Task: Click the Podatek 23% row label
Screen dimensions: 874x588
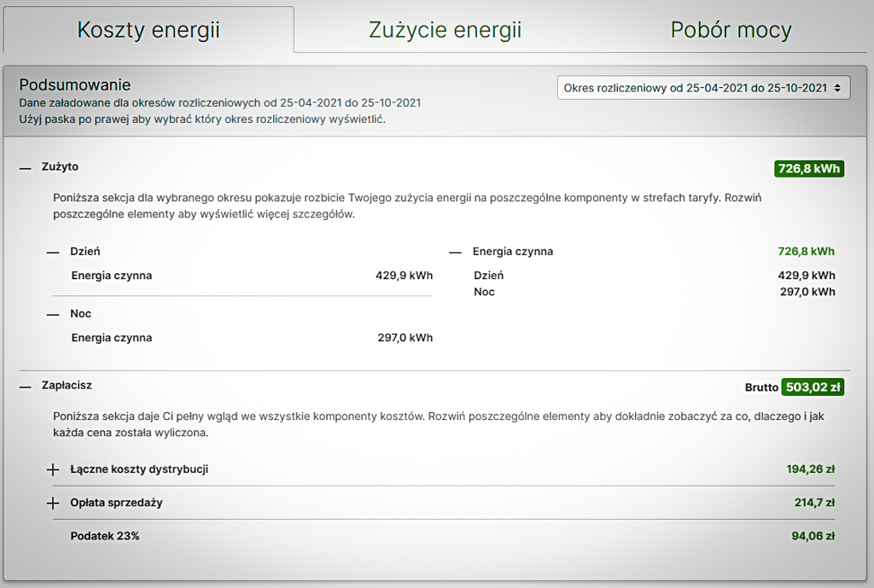Action: [105, 536]
